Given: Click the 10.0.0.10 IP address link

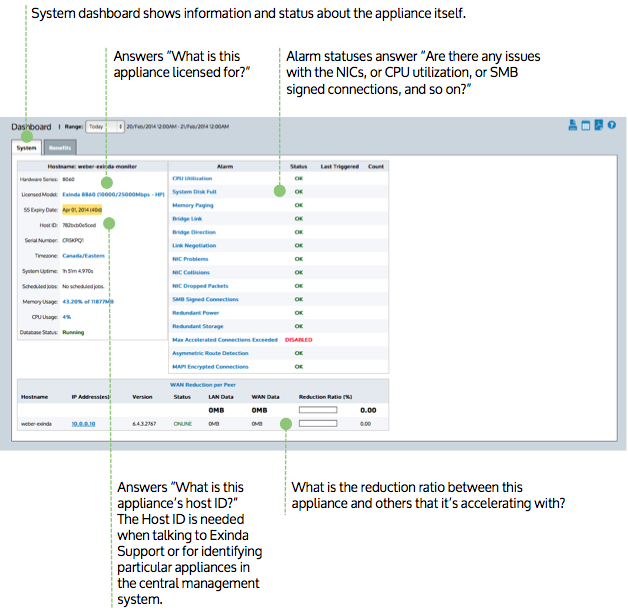Looking at the screenshot, I should point(83,424).
